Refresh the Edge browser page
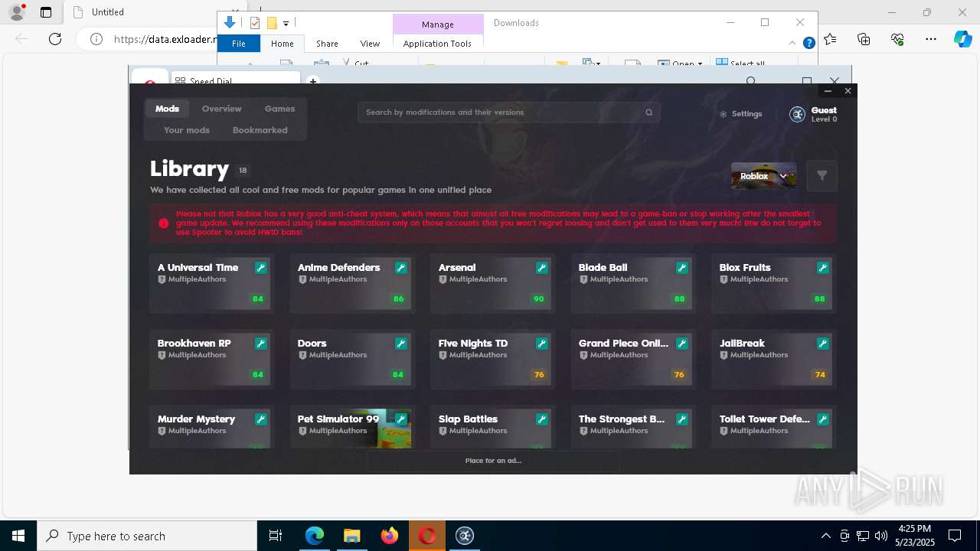The width and height of the screenshot is (980, 551). 55,39
